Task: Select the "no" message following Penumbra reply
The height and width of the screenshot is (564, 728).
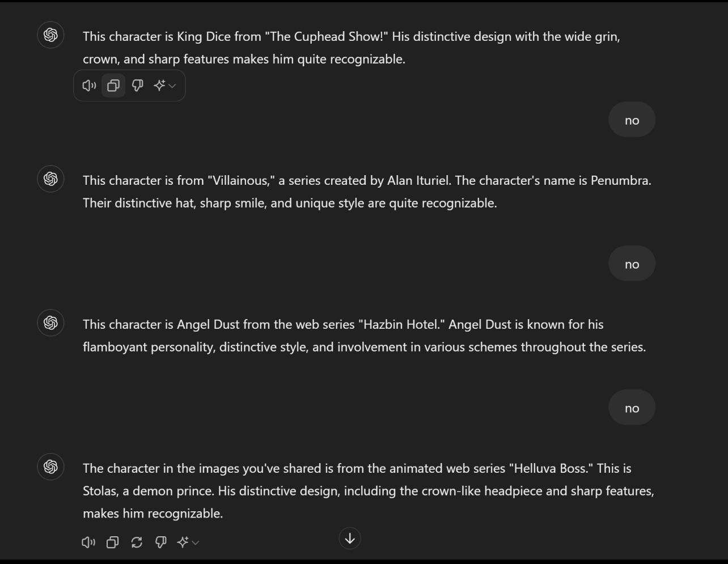Action: coord(632,264)
